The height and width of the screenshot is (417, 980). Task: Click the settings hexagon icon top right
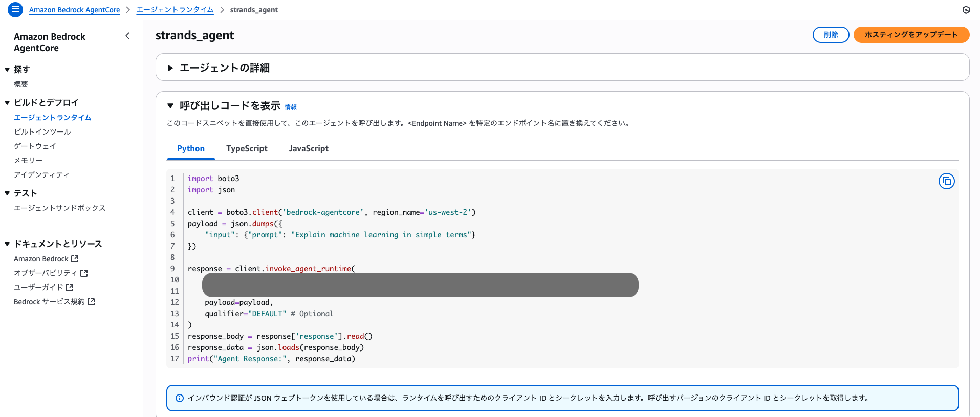pos(966,10)
